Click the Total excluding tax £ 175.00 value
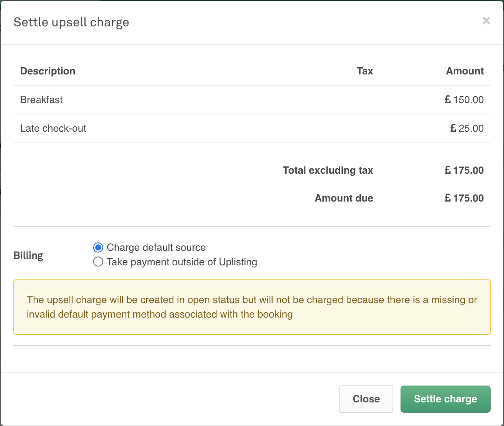The image size is (504, 426). (464, 171)
